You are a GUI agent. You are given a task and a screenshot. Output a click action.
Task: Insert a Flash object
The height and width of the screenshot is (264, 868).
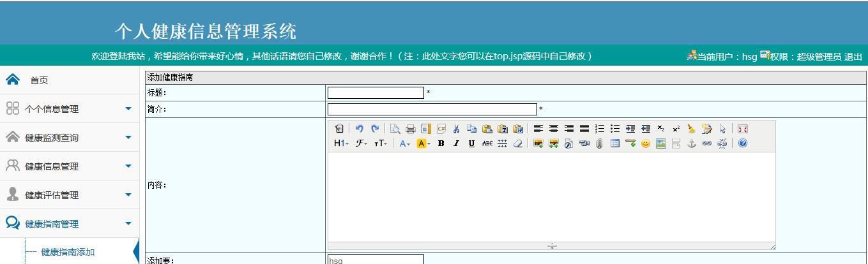tap(568, 143)
